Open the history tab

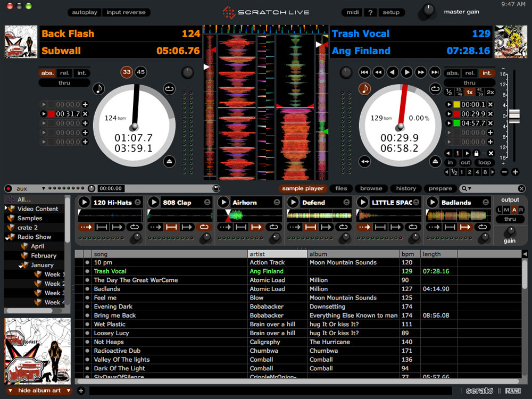406,189
